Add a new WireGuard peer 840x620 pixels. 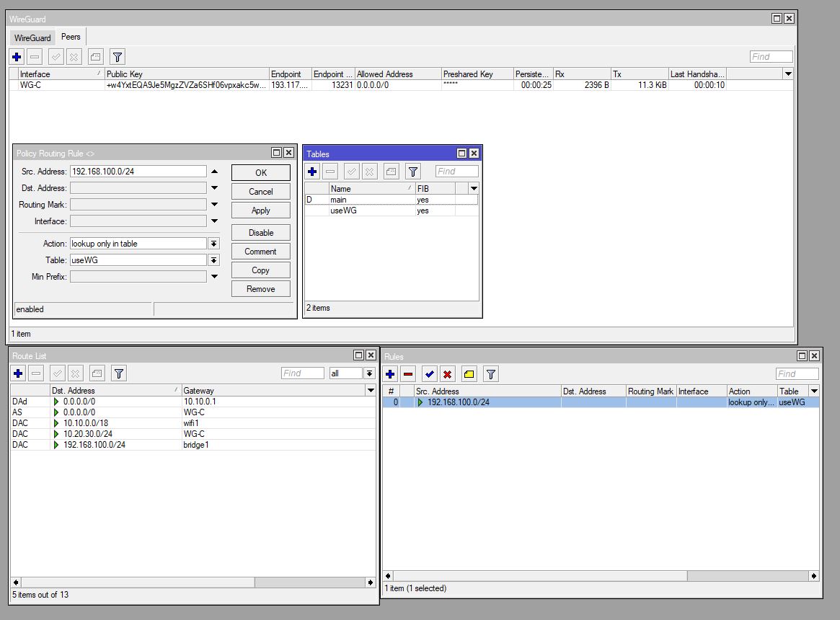(x=16, y=56)
